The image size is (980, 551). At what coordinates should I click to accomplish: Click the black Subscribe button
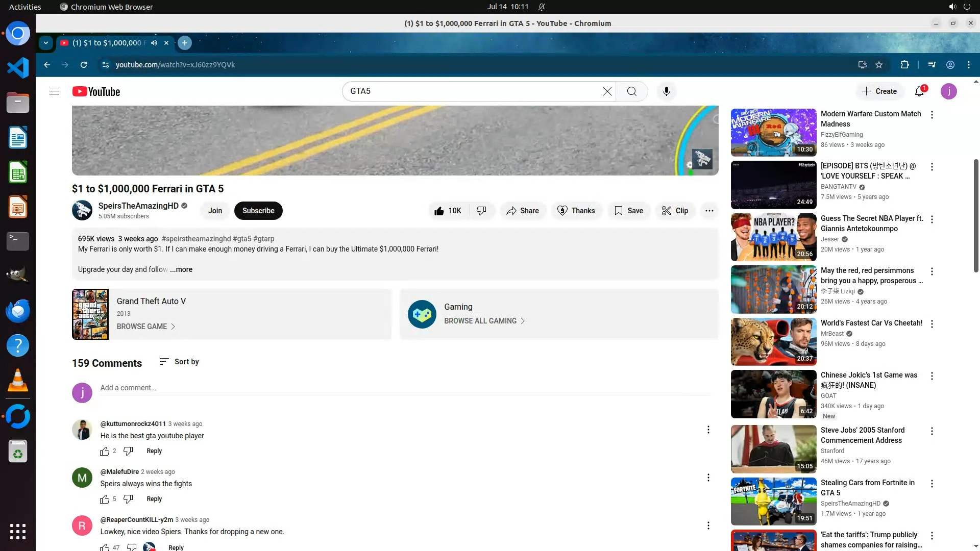258,211
